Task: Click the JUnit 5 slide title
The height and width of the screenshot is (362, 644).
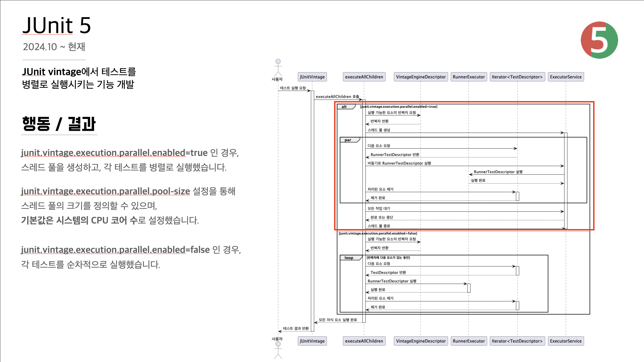Action: tap(56, 25)
